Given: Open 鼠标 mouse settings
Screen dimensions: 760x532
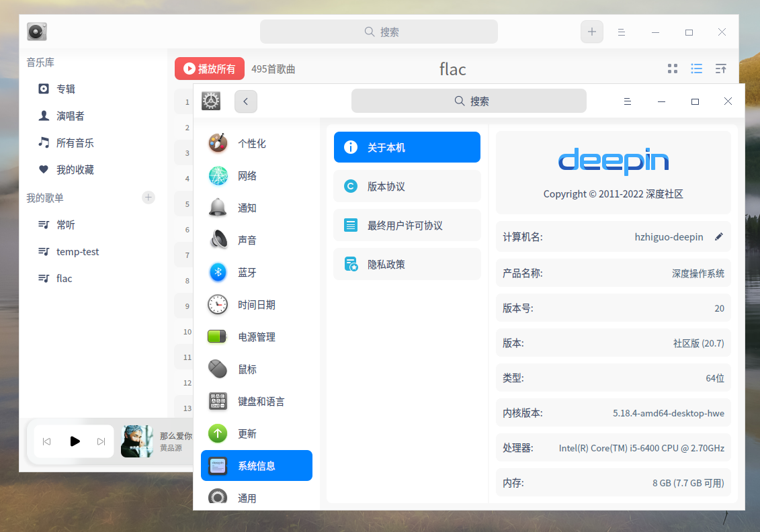Looking at the screenshot, I should pyautogui.click(x=246, y=369).
